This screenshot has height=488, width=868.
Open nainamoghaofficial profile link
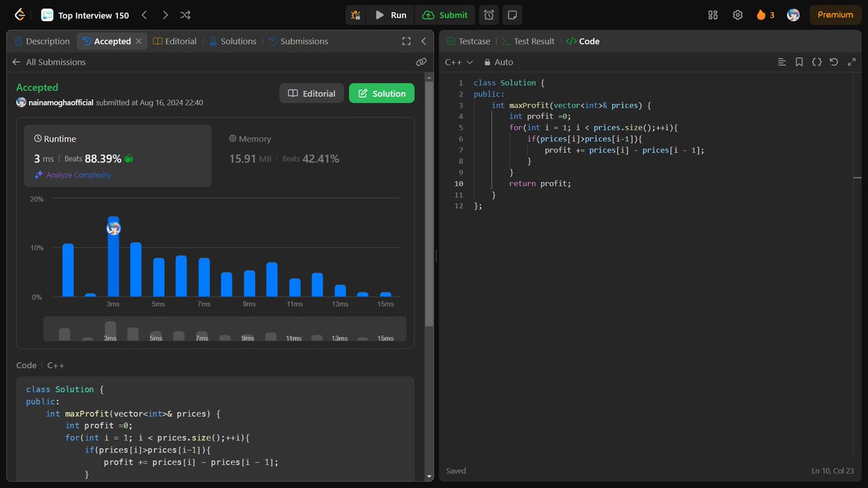pyautogui.click(x=61, y=103)
